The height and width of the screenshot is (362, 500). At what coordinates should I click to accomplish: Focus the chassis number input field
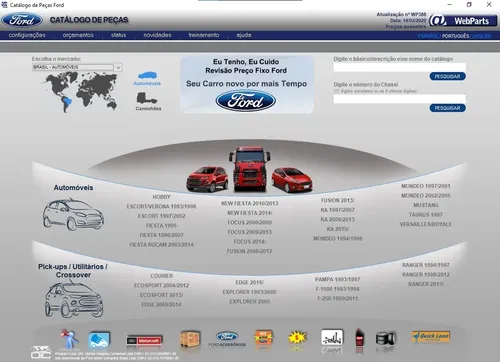coord(400,99)
